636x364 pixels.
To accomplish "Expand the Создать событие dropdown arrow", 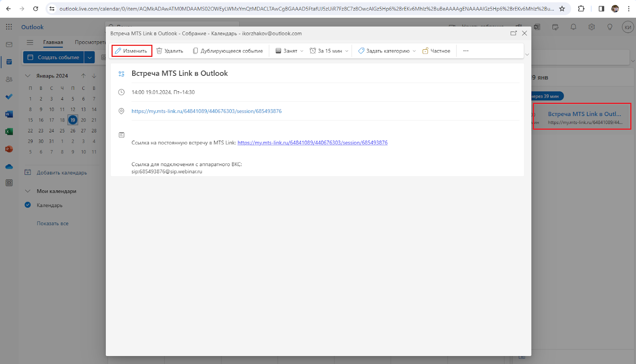I will [x=90, y=57].
